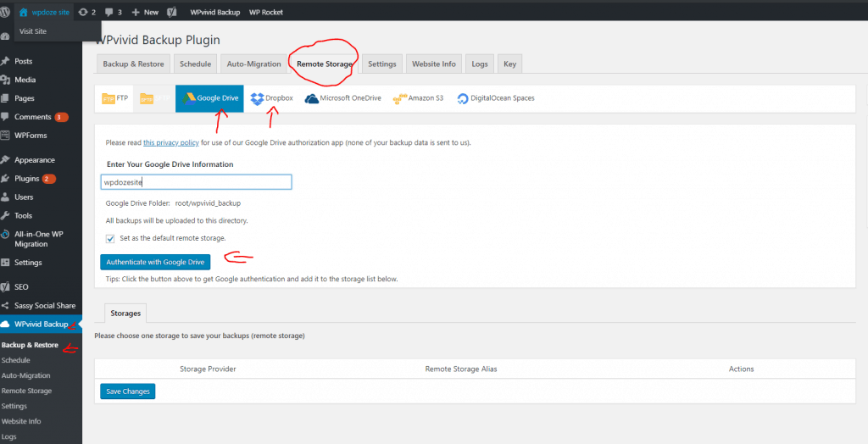Expand the Plugins sidebar menu
The height and width of the screenshot is (444, 868).
coord(27,179)
